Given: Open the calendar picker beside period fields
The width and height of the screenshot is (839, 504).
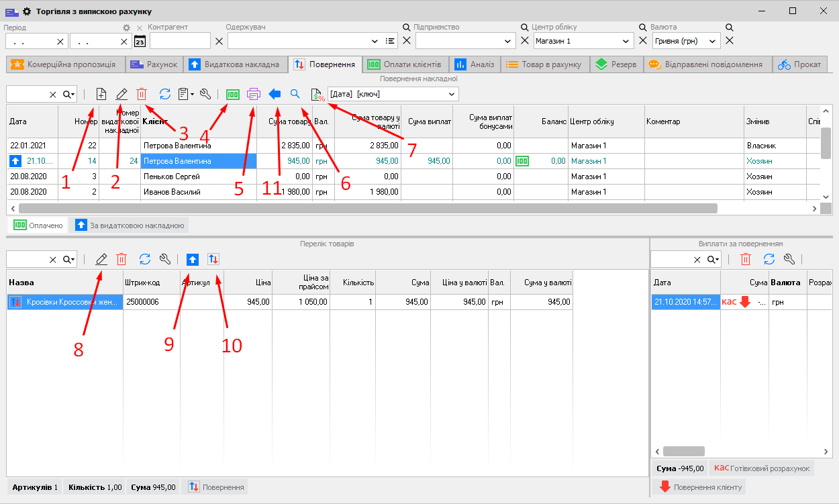Looking at the screenshot, I should (140, 42).
